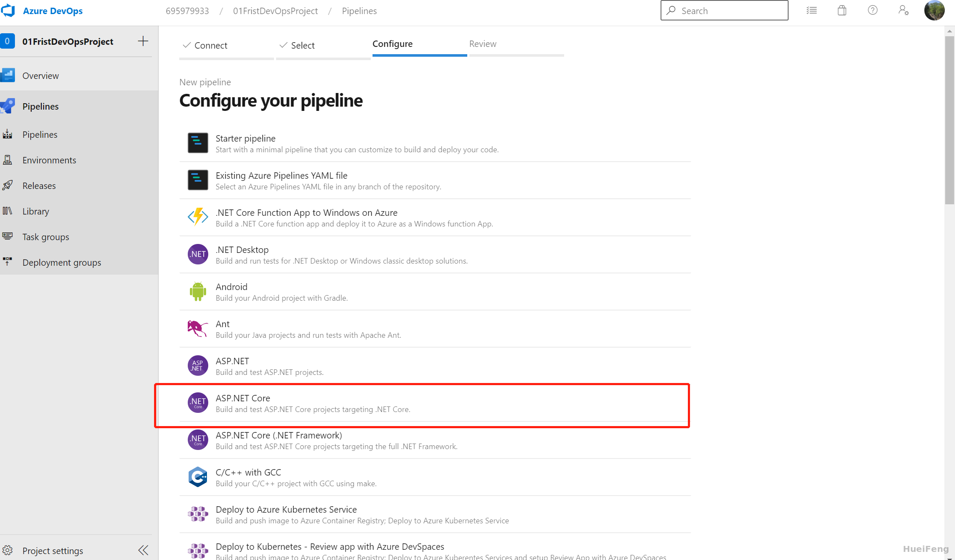Go to the Connect step tab

click(x=227, y=45)
